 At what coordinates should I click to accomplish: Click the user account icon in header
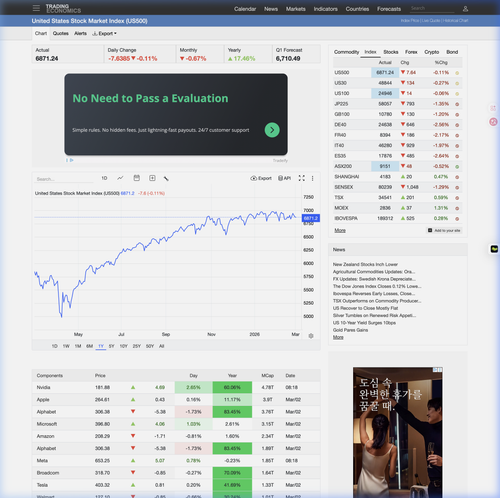[465, 9]
